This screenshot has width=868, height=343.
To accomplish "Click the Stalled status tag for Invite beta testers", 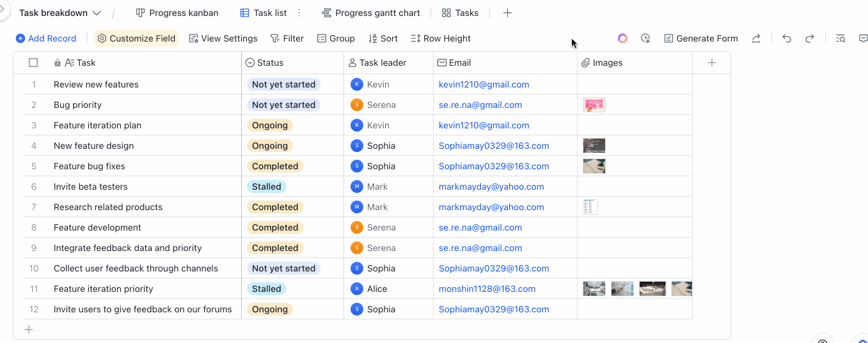I will [x=266, y=187].
